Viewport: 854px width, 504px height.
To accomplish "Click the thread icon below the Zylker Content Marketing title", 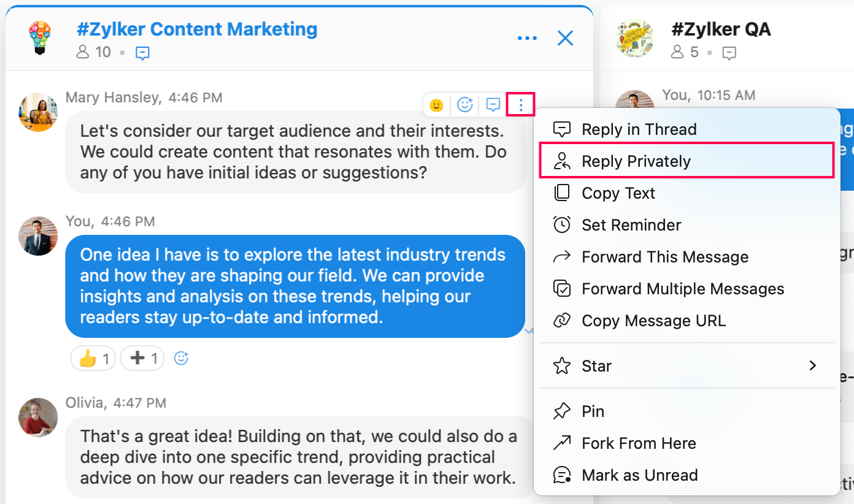I will [x=142, y=53].
